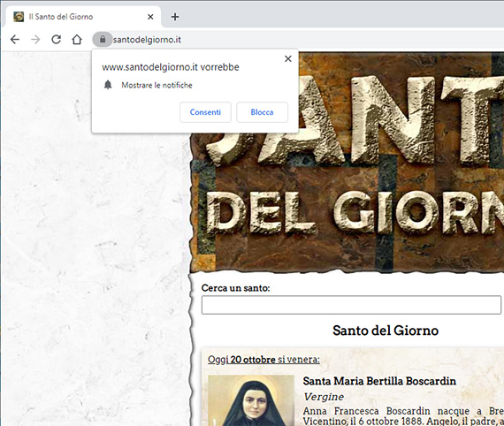
Task: Click 'www.santodelgiorno.it vorrebbe' prompt title
Action: click(171, 67)
